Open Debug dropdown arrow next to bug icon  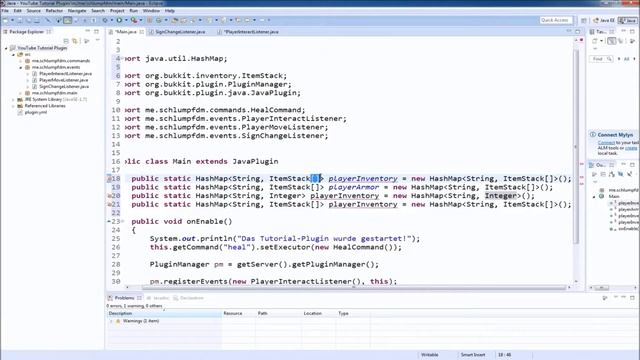pos(111,20)
